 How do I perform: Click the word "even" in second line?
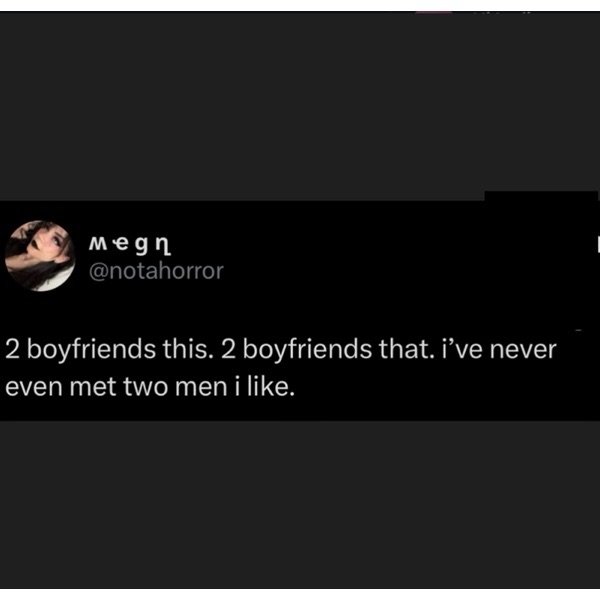click(x=32, y=388)
